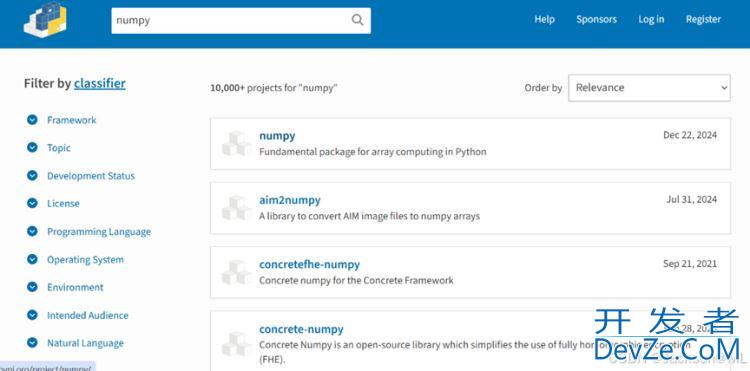The height and width of the screenshot is (371, 750).
Task: Expand the Environment filter chevron
Action: point(32,287)
